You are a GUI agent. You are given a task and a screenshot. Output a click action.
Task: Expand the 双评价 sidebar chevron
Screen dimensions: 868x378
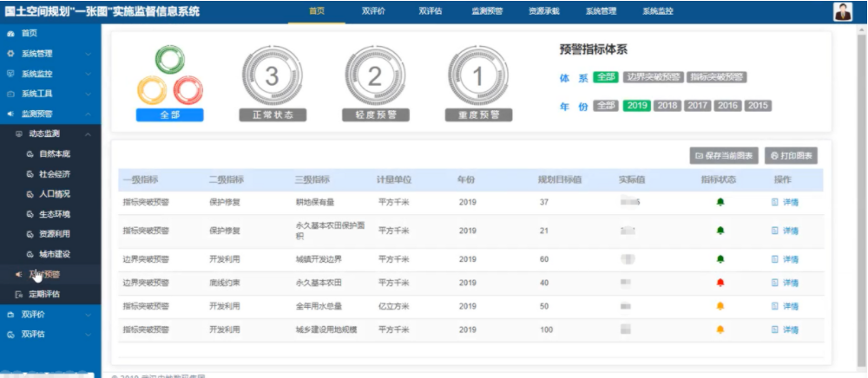(x=88, y=315)
